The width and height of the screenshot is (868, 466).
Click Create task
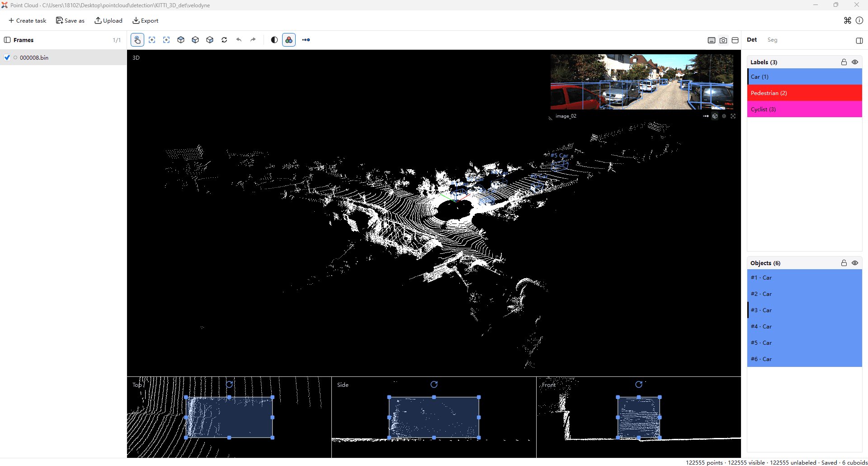(27, 20)
